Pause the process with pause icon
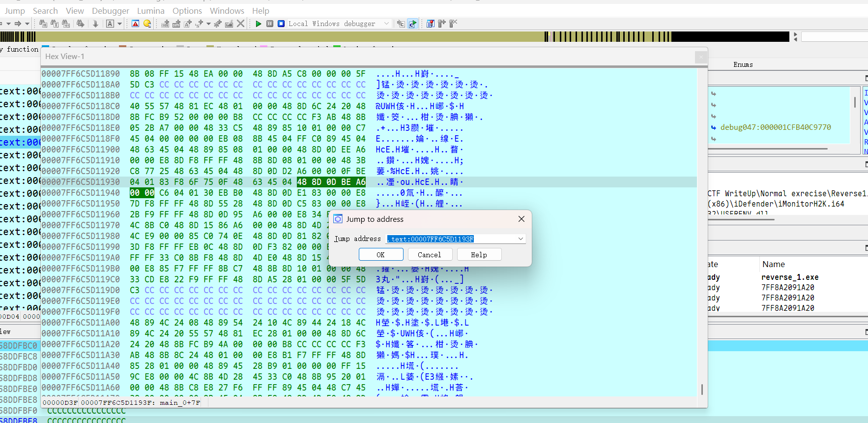 pyautogui.click(x=270, y=24)
